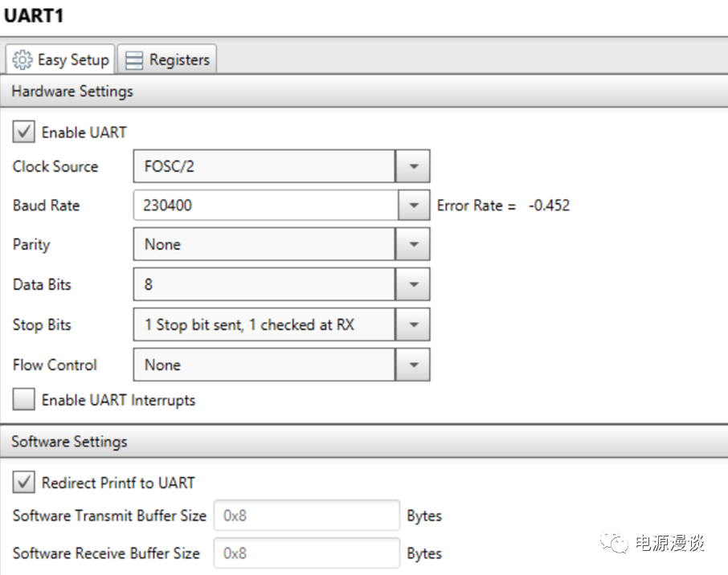Expand the Flow Control dropdown arrow
The height and width of the screenshot is (575, 728).
click(x=413, y=365)
